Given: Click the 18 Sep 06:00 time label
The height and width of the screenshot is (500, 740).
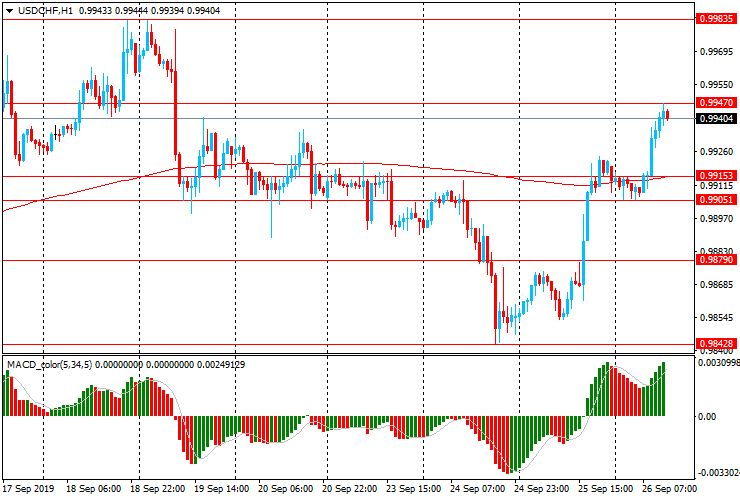Looking at the screenshot, I should (x=93, y=488).
